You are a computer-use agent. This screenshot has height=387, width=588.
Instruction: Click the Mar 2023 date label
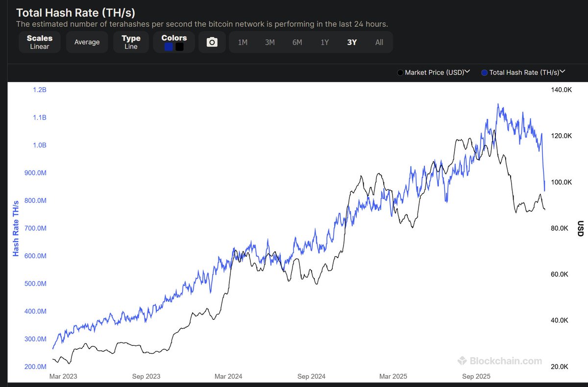[x=63, y=377]
